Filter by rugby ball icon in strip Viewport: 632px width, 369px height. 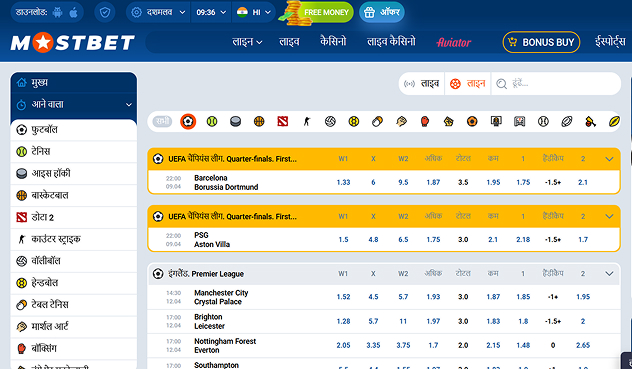(x=567, y=121)
